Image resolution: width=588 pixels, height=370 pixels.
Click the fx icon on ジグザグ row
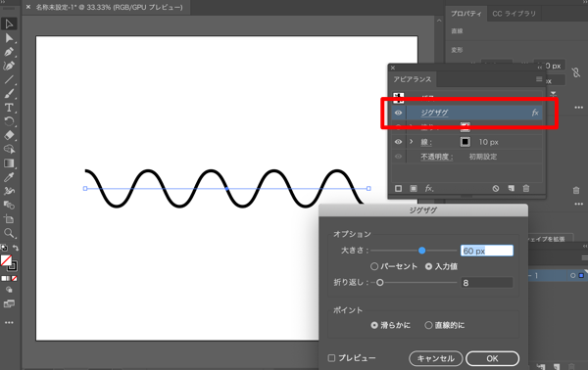[x=535, y=113]
